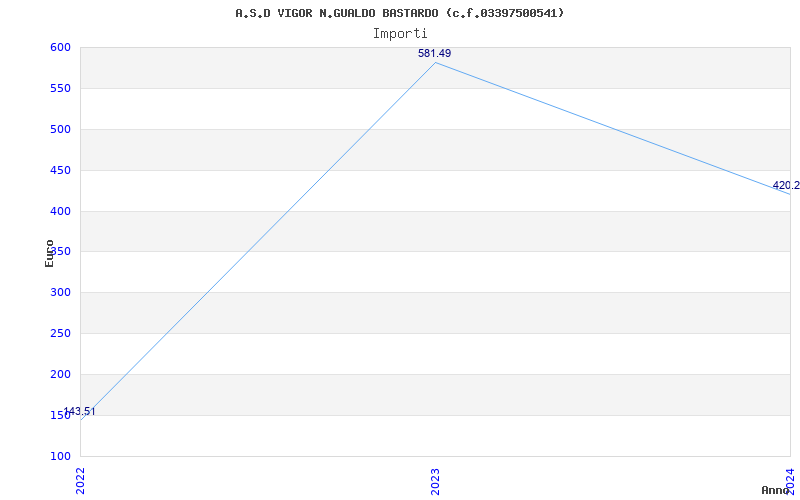
Task: Click the chart title A.S.D VIGOR N.GUALDO BASTARDO
Action: pyautogui.click(x=399, y=13)
